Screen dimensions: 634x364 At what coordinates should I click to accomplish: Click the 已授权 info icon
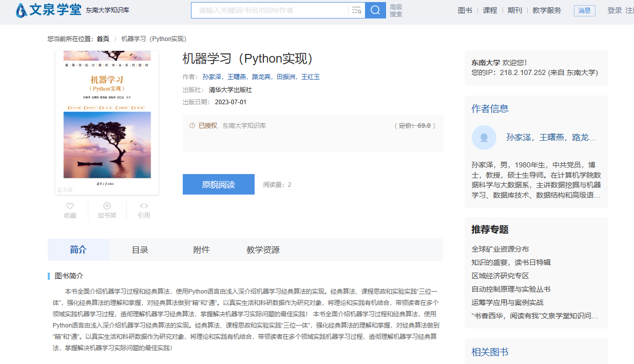pyautogui.click(x=192, y=125)
